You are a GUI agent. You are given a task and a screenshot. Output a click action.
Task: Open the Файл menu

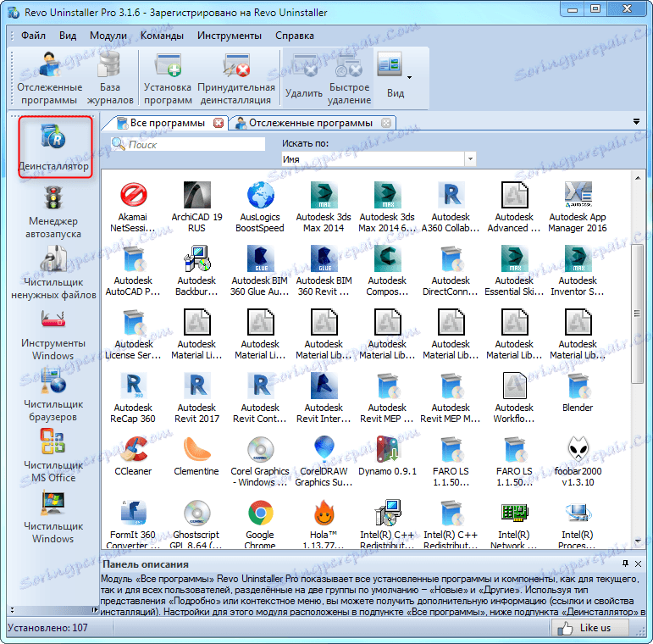pos(33,36)
